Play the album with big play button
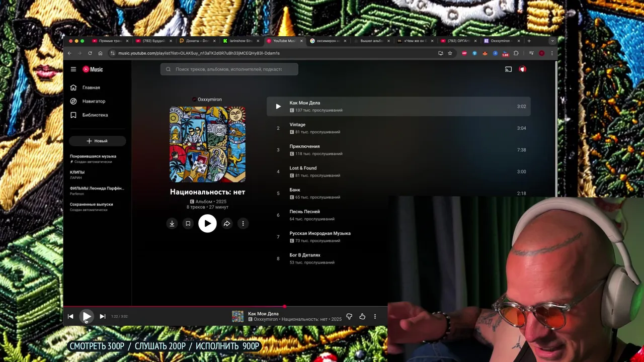644x362 pixels. coord(207,224)
